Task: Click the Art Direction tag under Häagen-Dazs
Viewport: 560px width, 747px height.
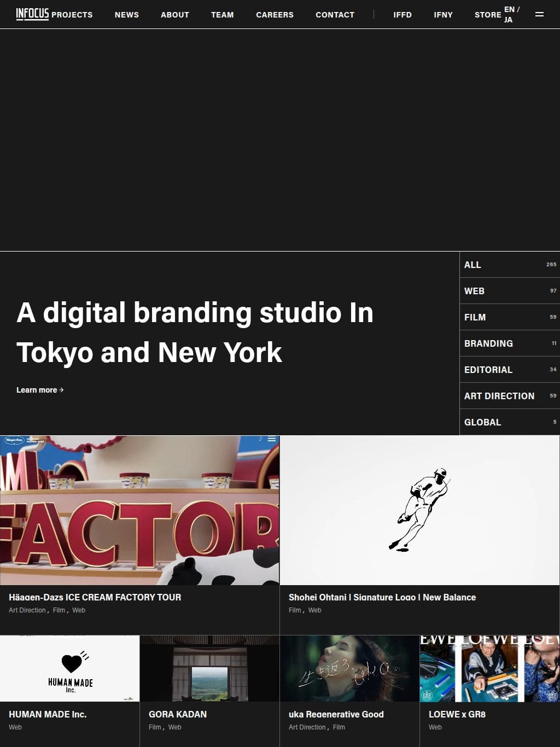Action: tap(27, 610)
